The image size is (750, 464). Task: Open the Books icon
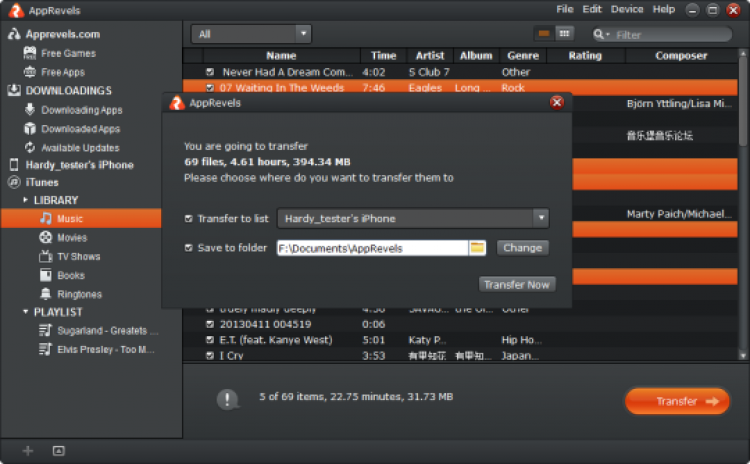point(45,275)
